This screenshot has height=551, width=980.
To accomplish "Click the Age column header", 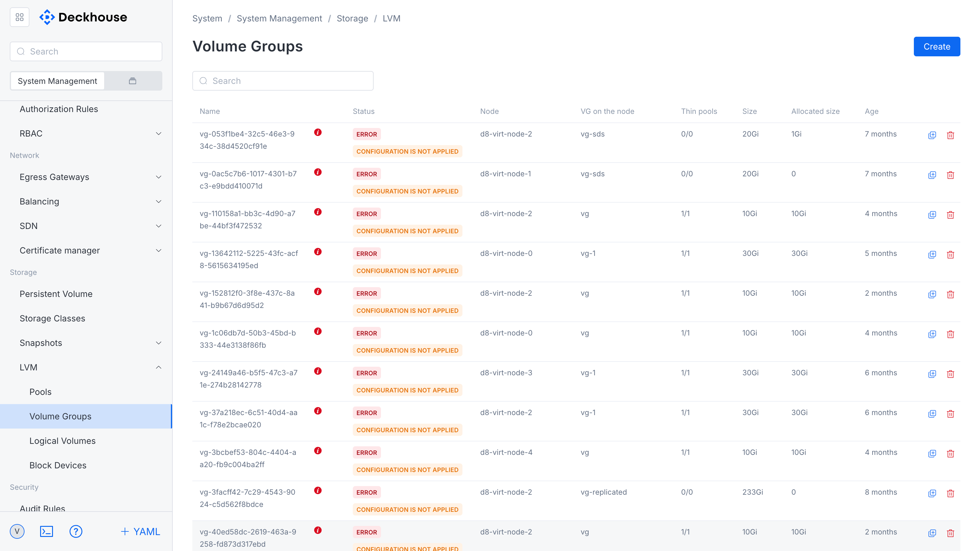I will pos(872,111).
